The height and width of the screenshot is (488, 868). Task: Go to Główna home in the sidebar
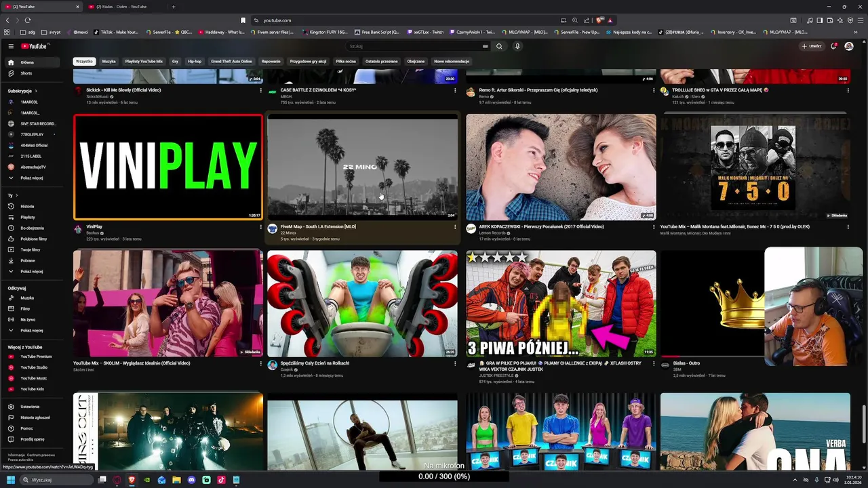34,62
